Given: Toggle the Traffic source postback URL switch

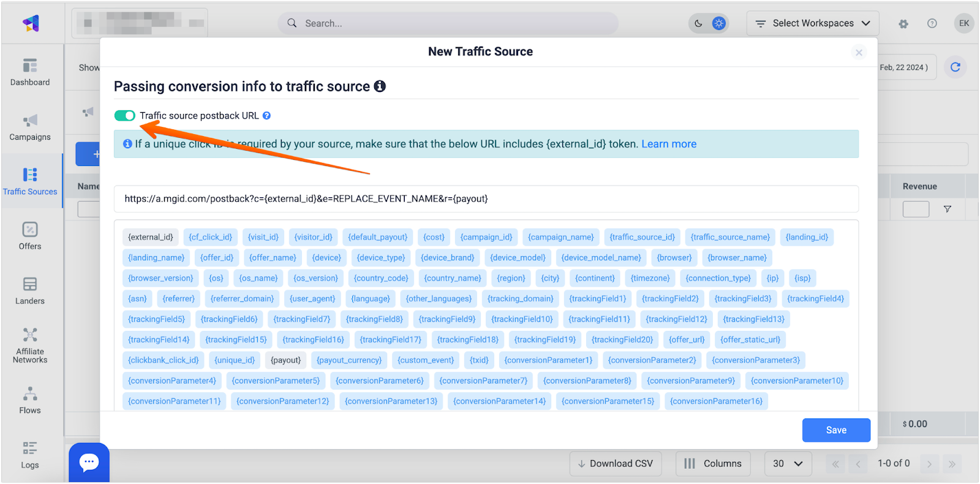Looking at the screenshot, I should click(x=125, y=116).
